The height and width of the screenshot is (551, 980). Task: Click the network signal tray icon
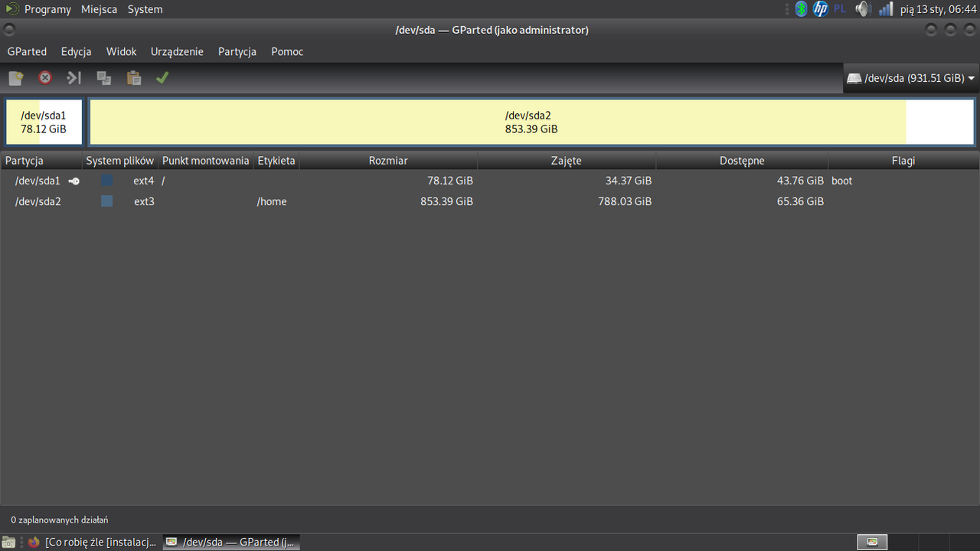tap(886, 9)
